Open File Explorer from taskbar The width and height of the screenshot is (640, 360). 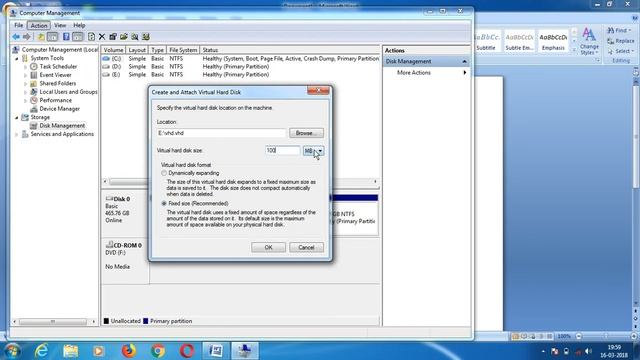pos(70,351)
